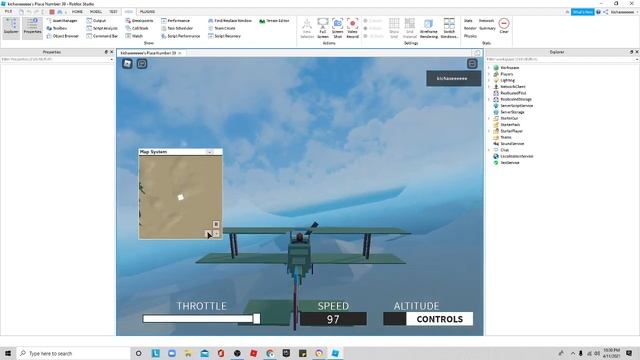Expand the StarterGui tree node
Screen dimensions: 640x360
[489, 118]
